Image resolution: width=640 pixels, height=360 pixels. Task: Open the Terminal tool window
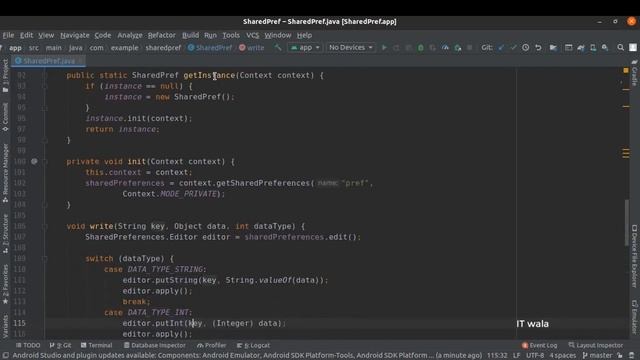[x=96, y=345]
